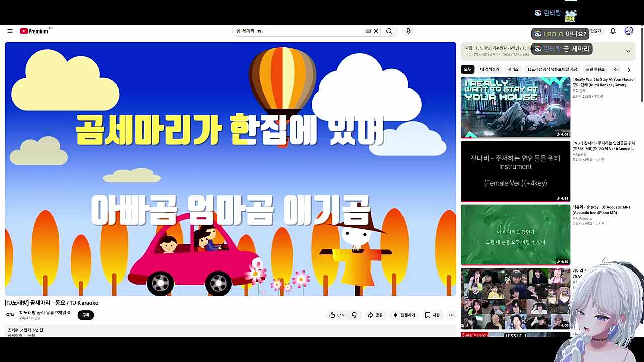Viewport: 644px width, 362px height.
Task: Click the 만들기 create button
Action: [595, 31]
